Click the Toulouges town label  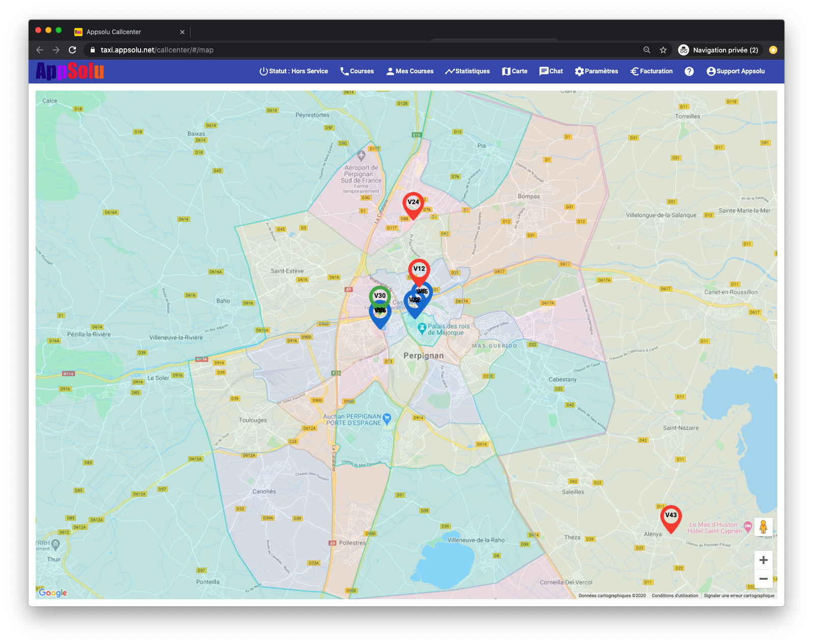[x=253, y=421]
